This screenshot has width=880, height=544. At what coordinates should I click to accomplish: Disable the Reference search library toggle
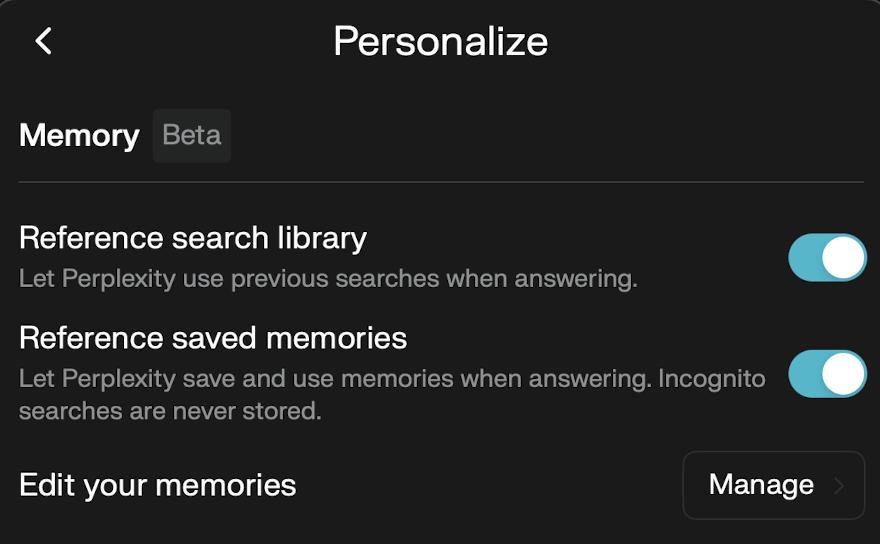click(827, 258)
